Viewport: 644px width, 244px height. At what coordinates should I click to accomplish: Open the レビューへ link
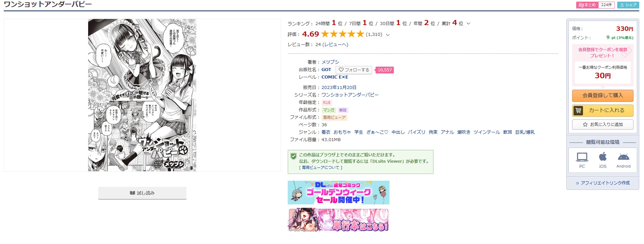click(x=335, y=44)
